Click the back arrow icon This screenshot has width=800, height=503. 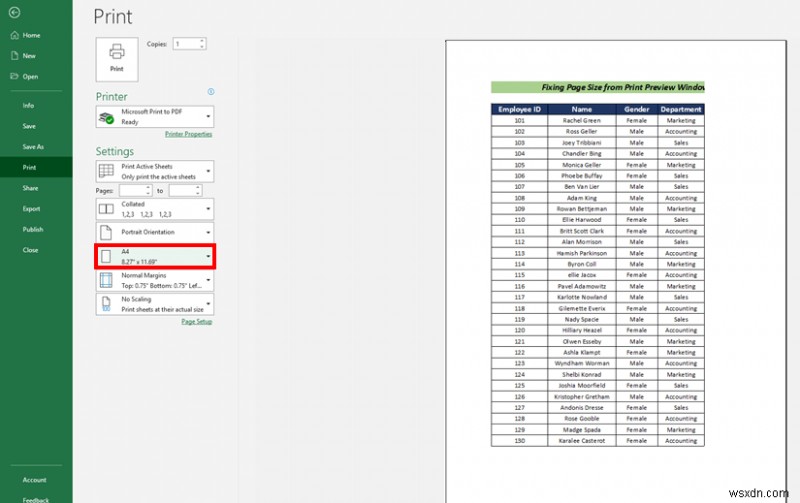14,12
